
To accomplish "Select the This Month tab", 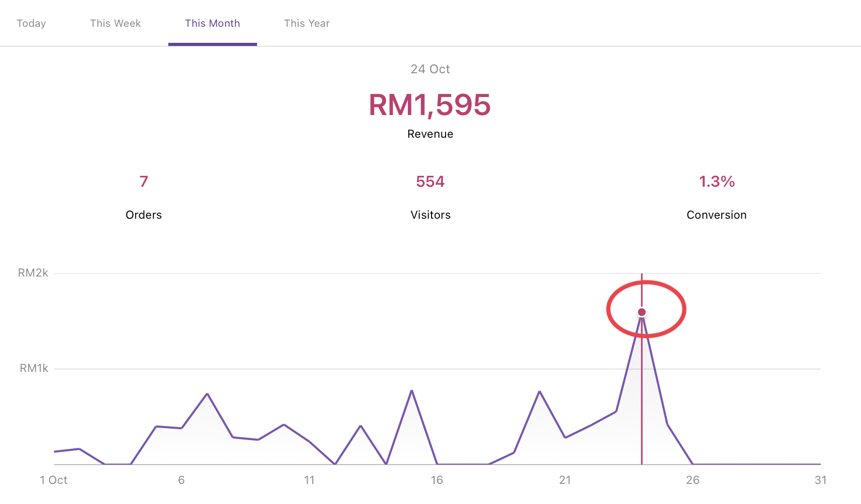I will (x=212, y=23).
